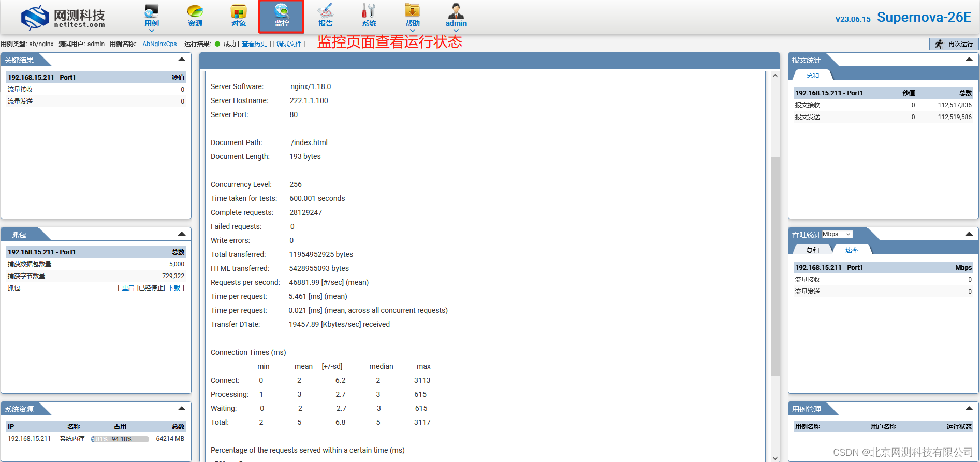
Task: Click the Complete requests value 28129247
Action: pos(305,212)
